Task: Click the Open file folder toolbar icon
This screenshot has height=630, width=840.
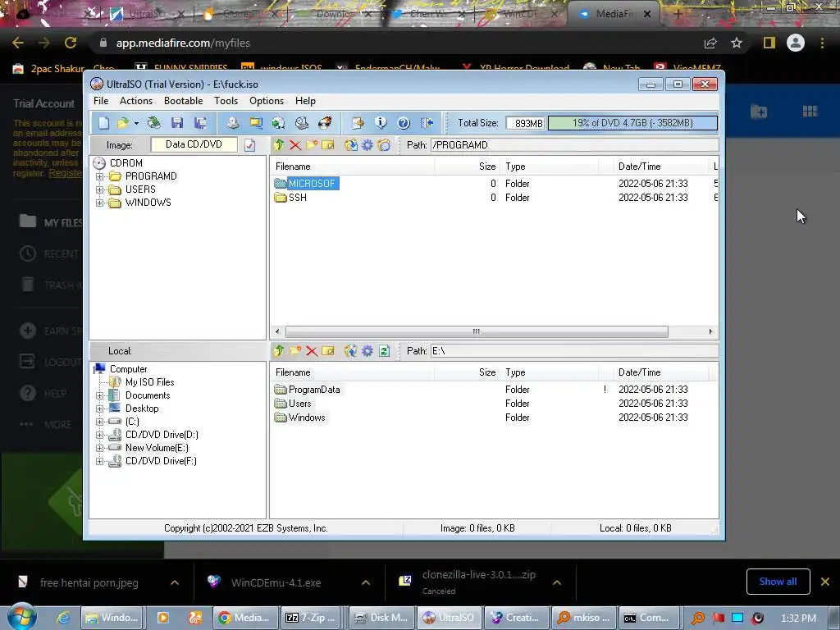Action: (123, 123)
